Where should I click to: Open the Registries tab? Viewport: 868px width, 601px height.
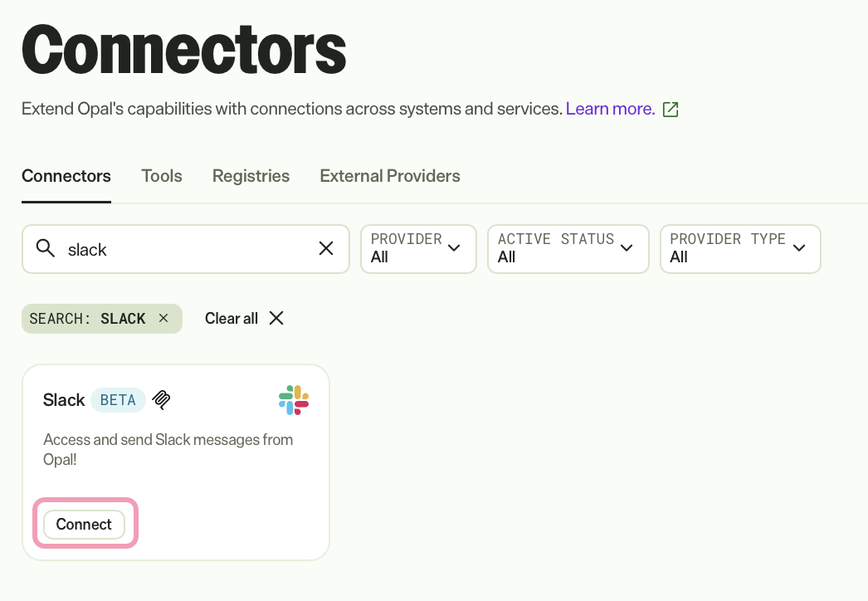point(251,176)
